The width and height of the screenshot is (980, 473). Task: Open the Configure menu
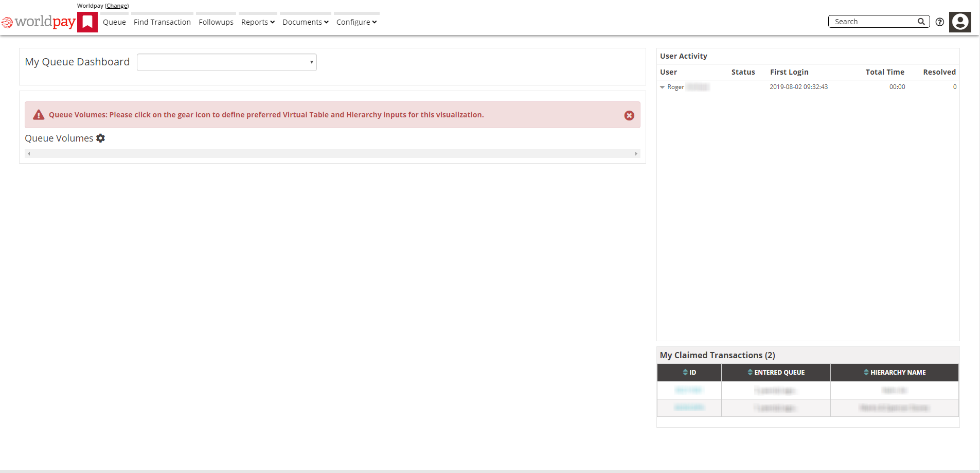[356, 22]
